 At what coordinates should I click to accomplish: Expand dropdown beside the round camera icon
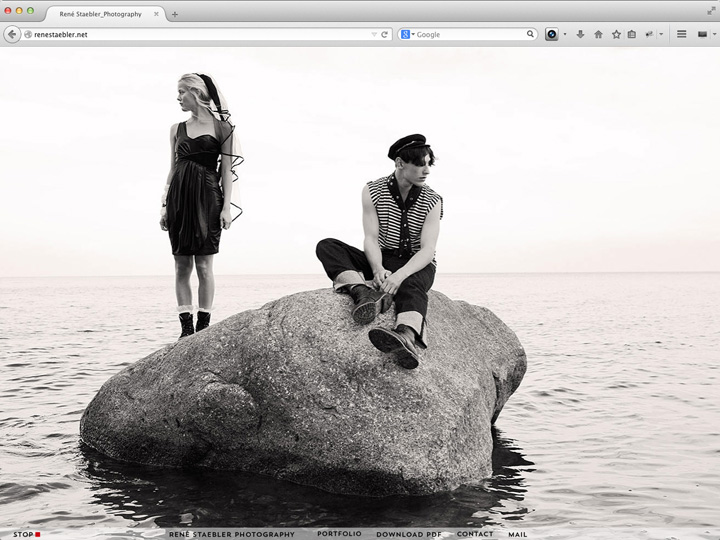click(565, 34)
